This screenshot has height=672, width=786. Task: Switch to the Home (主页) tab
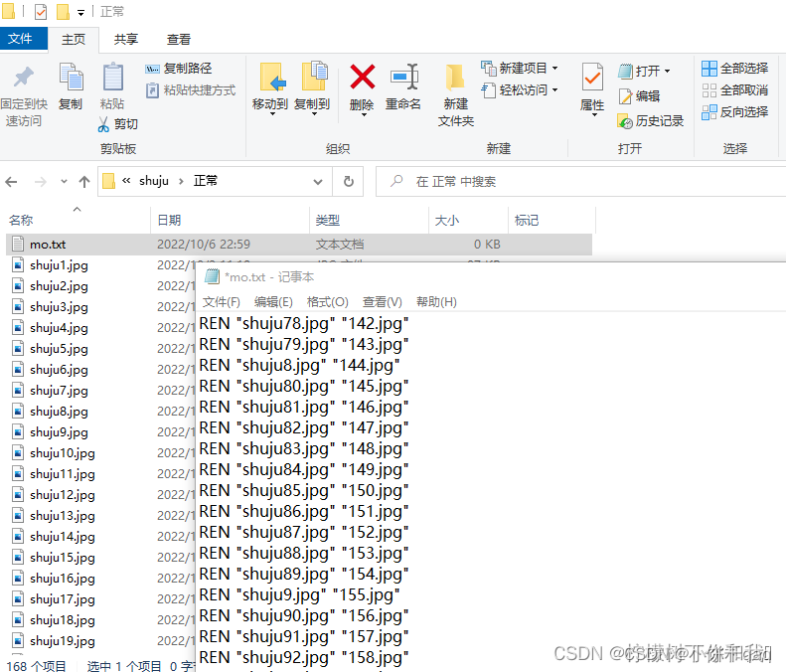[x=74, y=39]
